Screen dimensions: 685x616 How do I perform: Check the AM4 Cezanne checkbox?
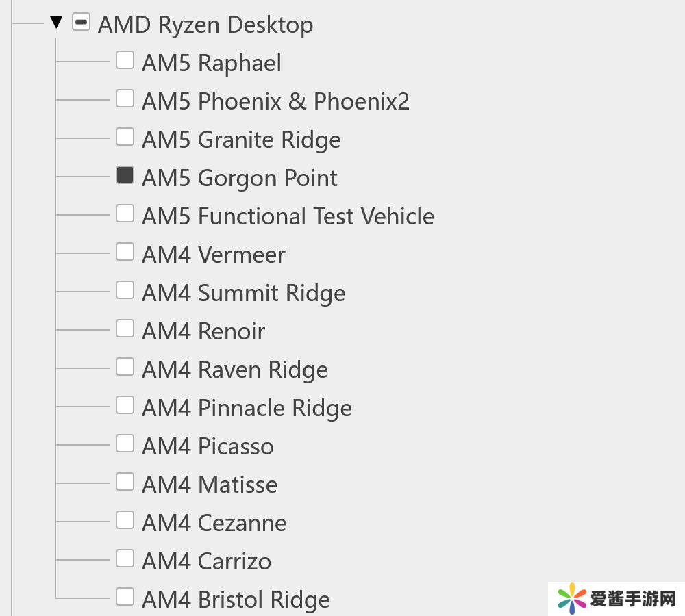[x=125, y=521]
